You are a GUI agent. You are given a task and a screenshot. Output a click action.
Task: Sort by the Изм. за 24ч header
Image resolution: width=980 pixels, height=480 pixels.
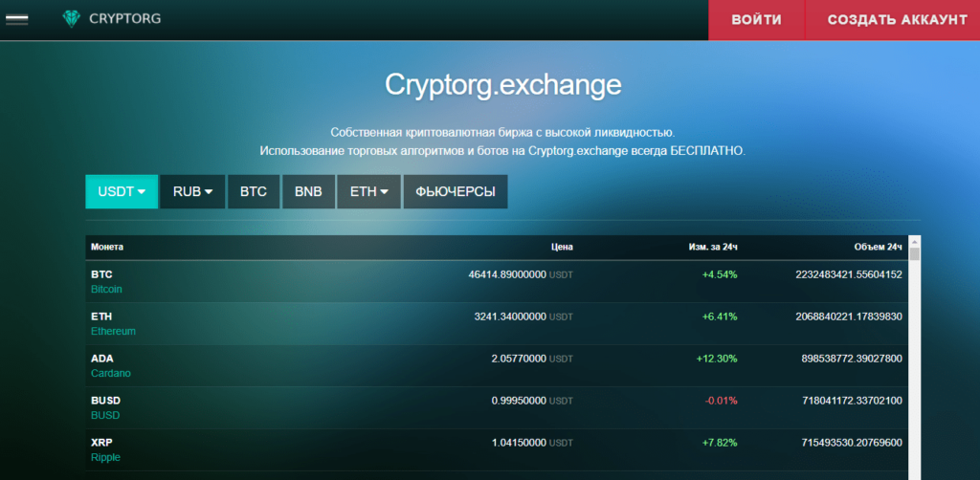pyautogui.click(x=713, y=248)
